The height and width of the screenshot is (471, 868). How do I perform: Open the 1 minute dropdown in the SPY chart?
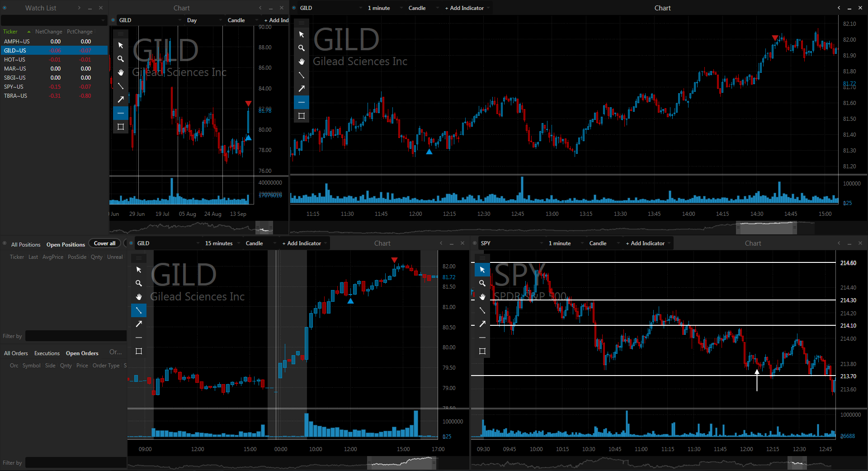point(565,243)
